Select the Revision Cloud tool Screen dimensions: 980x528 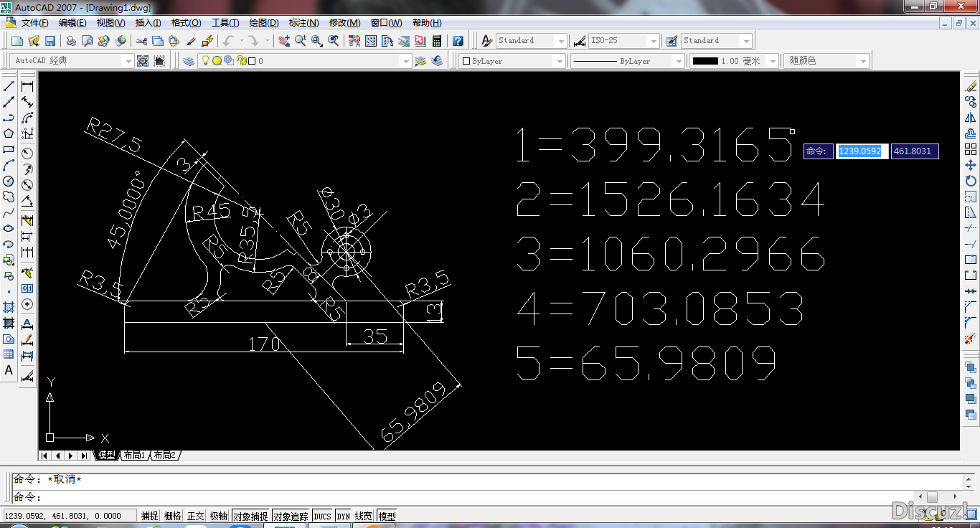(x=9, y=197)
